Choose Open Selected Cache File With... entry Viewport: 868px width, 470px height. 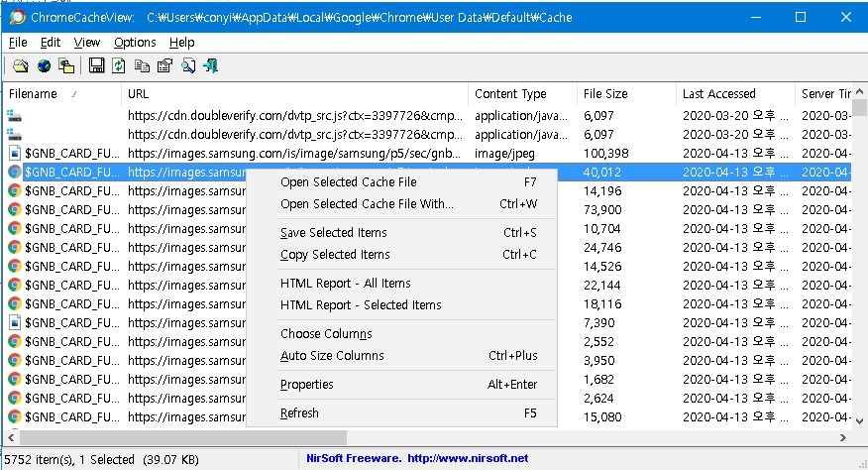coord(402,204)
